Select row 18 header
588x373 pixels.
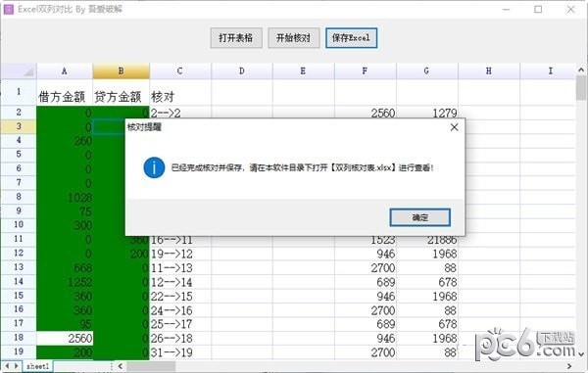(19, 338)
